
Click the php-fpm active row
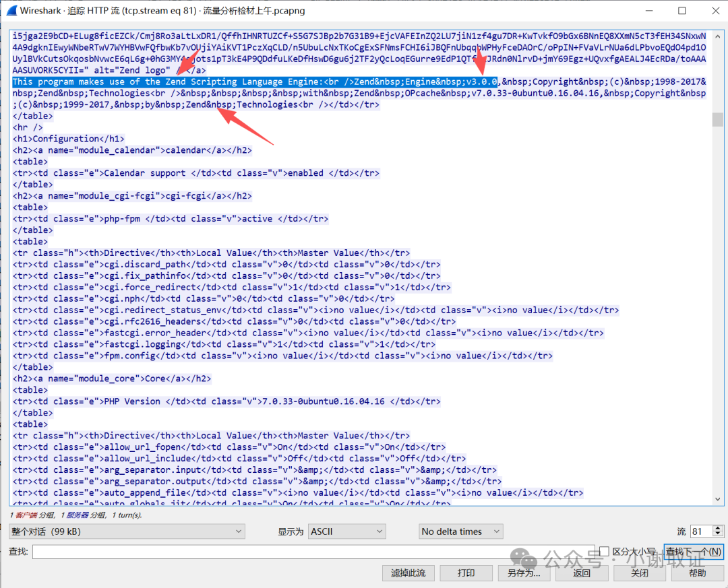171,219
